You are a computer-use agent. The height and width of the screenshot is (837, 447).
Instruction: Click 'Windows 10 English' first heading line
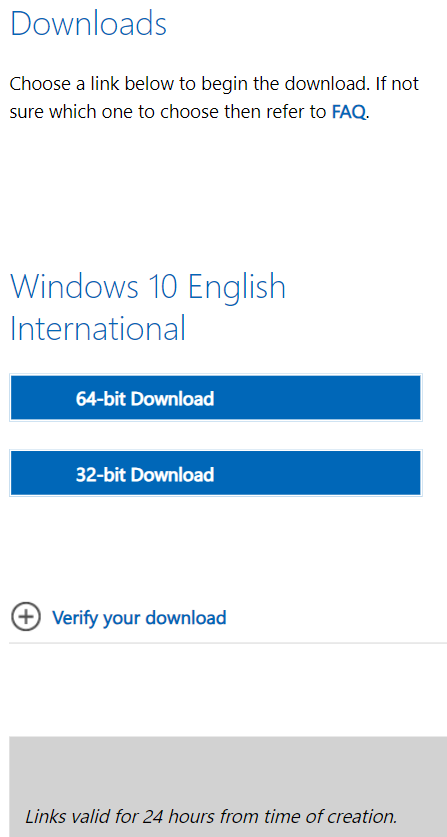[x=148, y=286]
